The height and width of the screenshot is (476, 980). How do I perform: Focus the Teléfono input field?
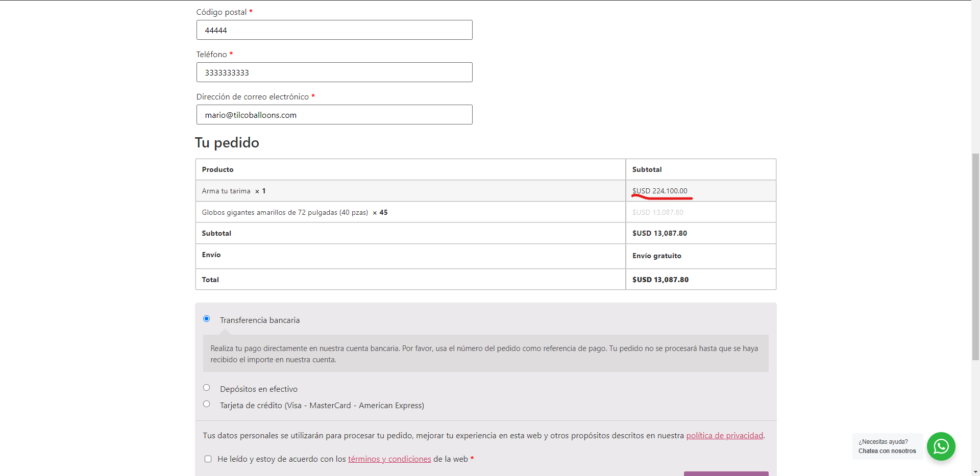334,72
